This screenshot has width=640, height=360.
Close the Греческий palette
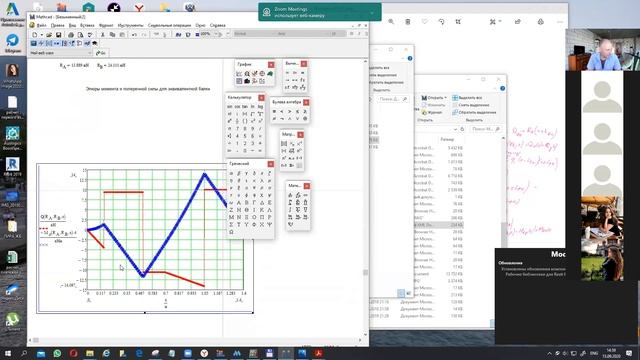click(x=271, y=164)
